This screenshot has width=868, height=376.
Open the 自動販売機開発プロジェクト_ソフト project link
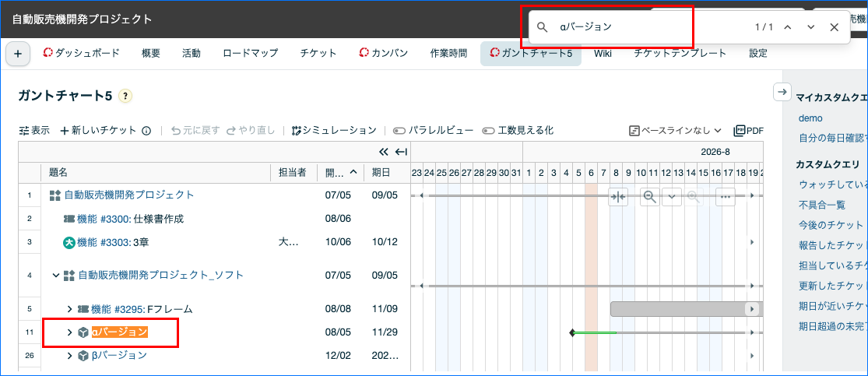[x=161, y=275]
